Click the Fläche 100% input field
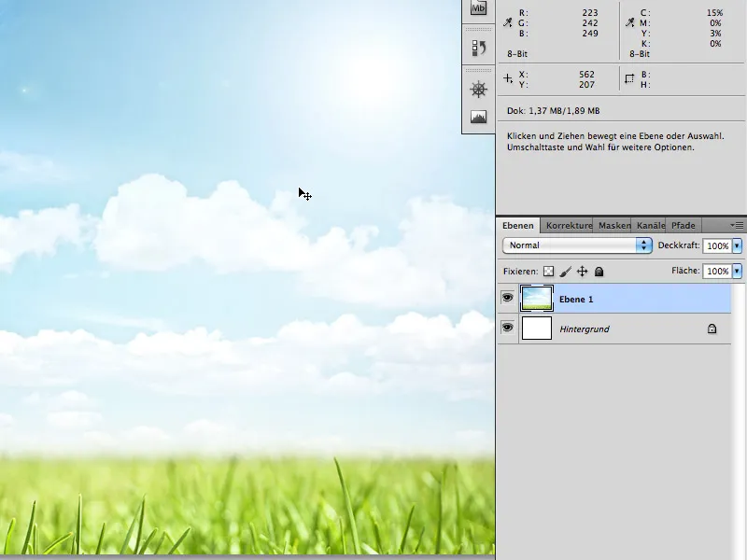Image resolution: width=747 pixels, height=560 pixels. click(x=717, y=271)
